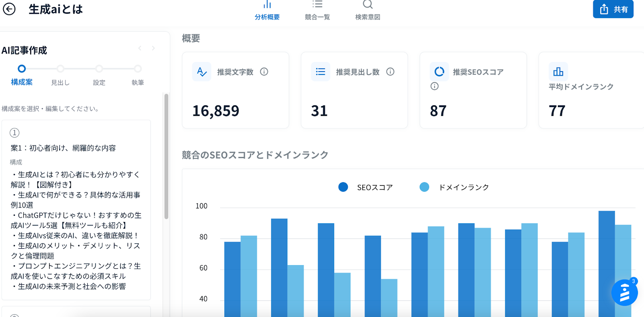This screenshot has height=317, width=644.
Task: Click the 生成AIvs従来のAI outline item
Action: click(x=75, y=235)
